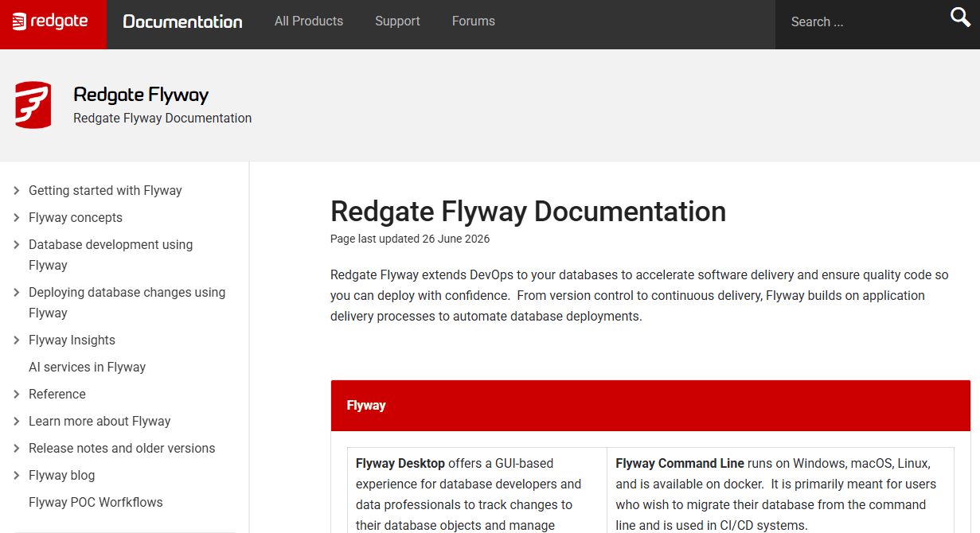
Task: Go to the Forums menu item
Action: (474, 21)
